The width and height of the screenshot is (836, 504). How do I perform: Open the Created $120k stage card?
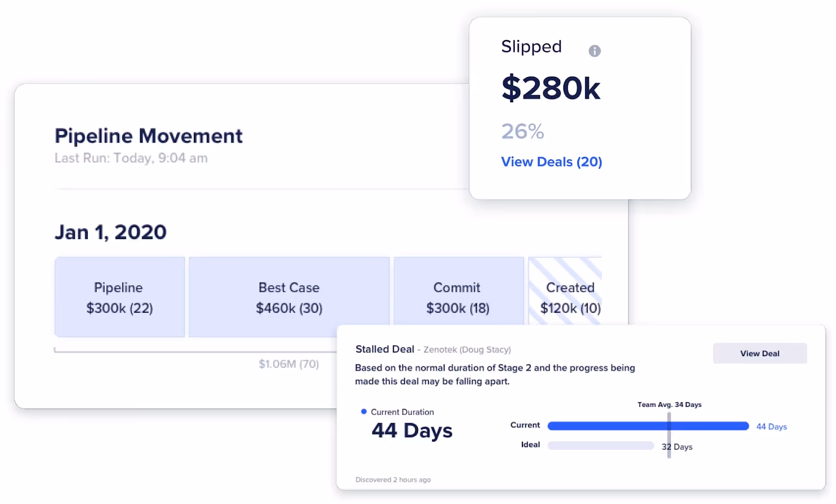pyautogui.click(x=570, y=297)
